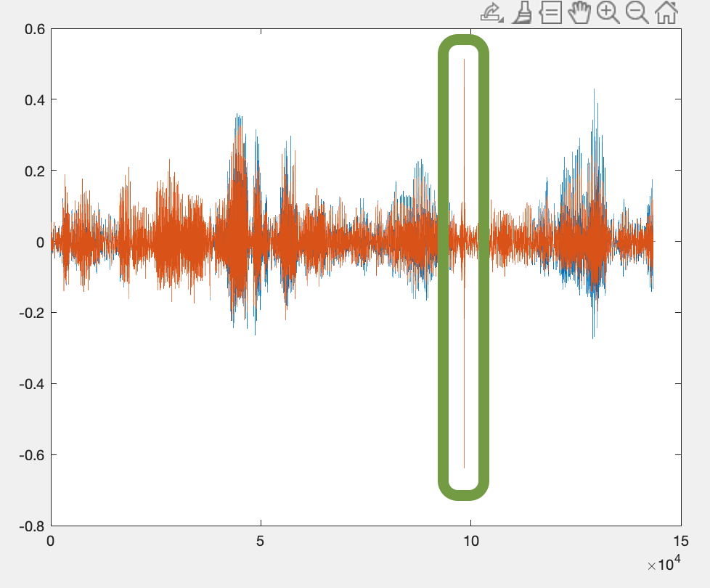The image size is (710, 588).
Task: Choose the Zoom In magnifier
Action: pos(608,12)
